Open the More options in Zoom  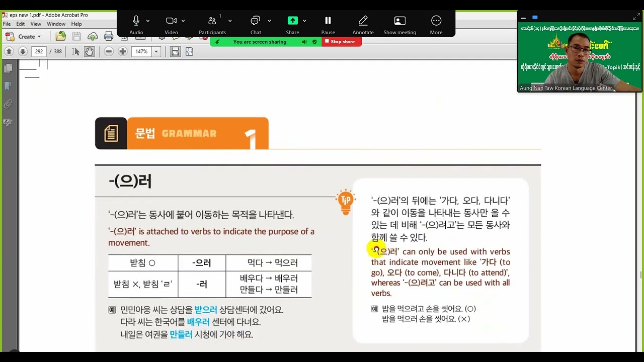(436, 24)
